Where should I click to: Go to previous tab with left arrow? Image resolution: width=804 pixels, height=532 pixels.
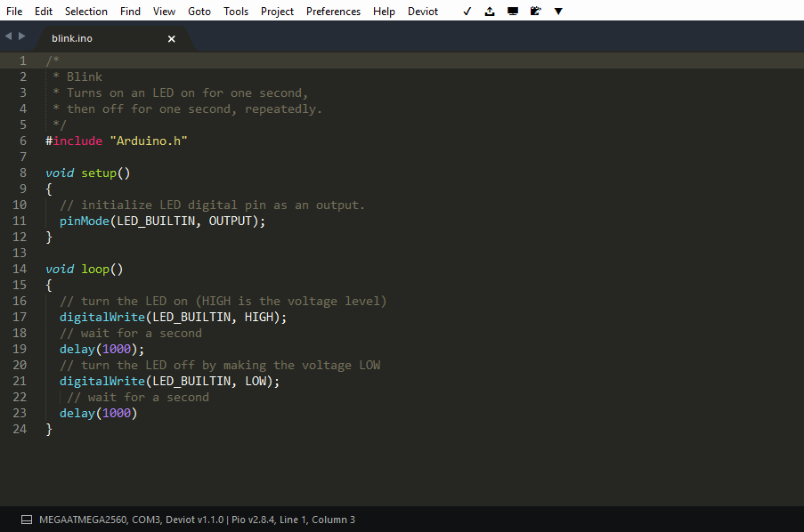[9, 36]
